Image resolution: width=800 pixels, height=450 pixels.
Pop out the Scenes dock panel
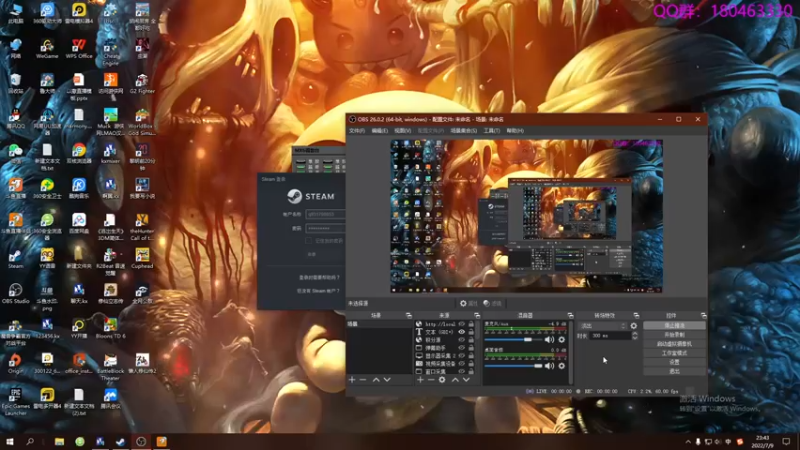(408, 316)
